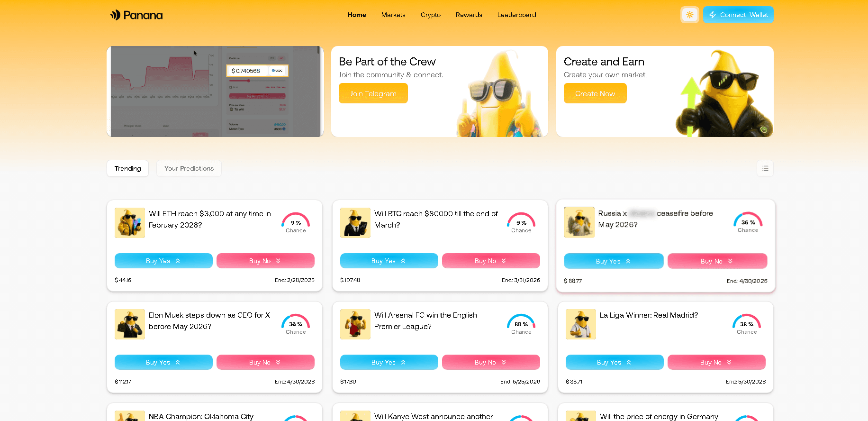Click Arsenal FC market avatar icon

(x=355, y=324)
